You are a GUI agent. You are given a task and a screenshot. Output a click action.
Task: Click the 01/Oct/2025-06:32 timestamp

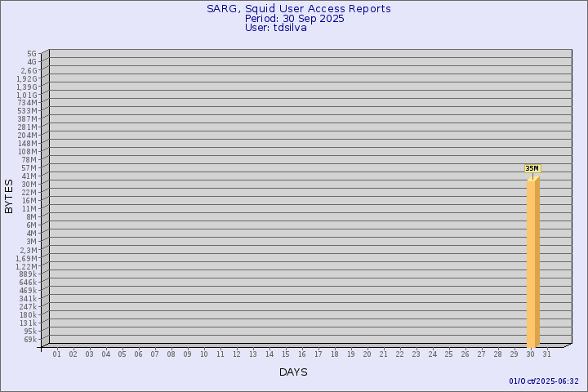tap(543, 381)
